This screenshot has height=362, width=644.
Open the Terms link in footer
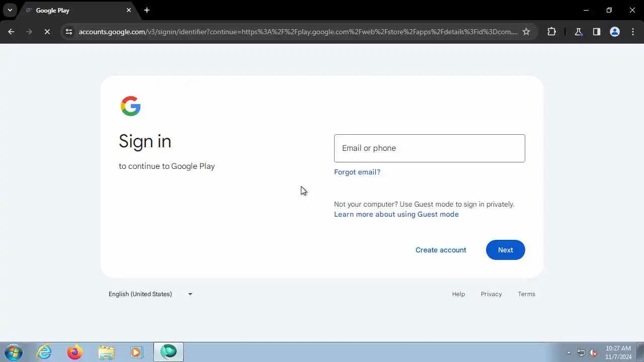tap(526, 294)
